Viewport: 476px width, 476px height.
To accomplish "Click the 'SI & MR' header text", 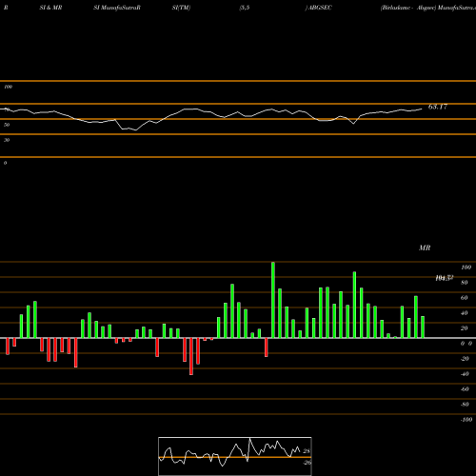I will pos(50,8).
